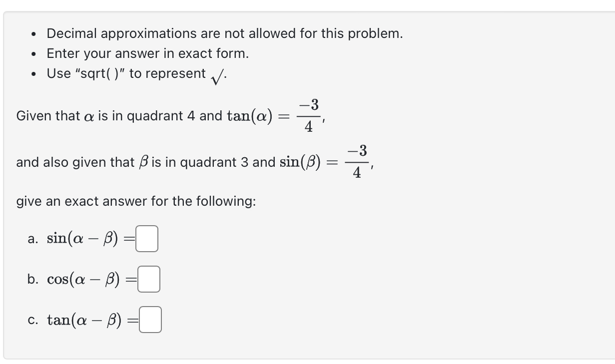Click the item label 'a.' before sin(α − β)
The width and height of the screenshot is (615, 364).
[32, 238]
